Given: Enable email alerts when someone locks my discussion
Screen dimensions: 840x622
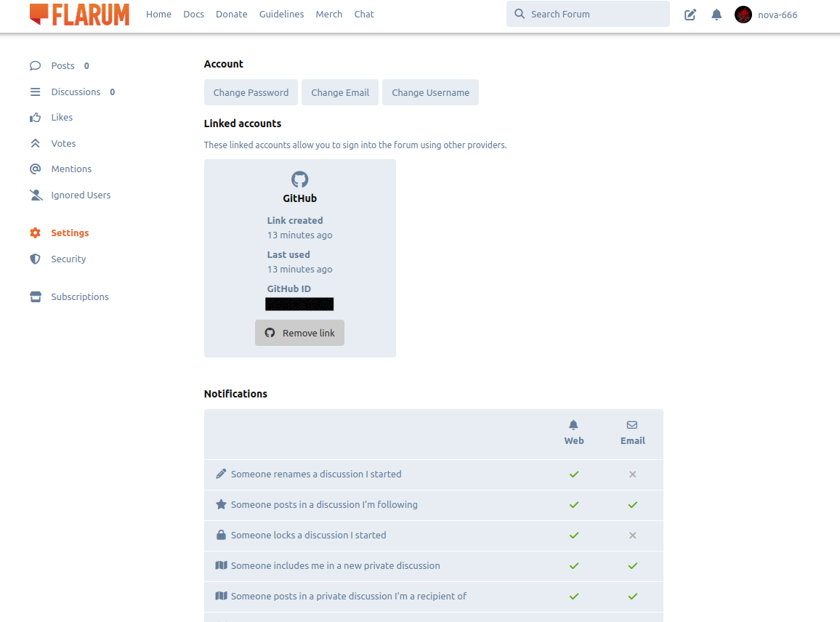Looking at the screenshot, I should [632, 535].
